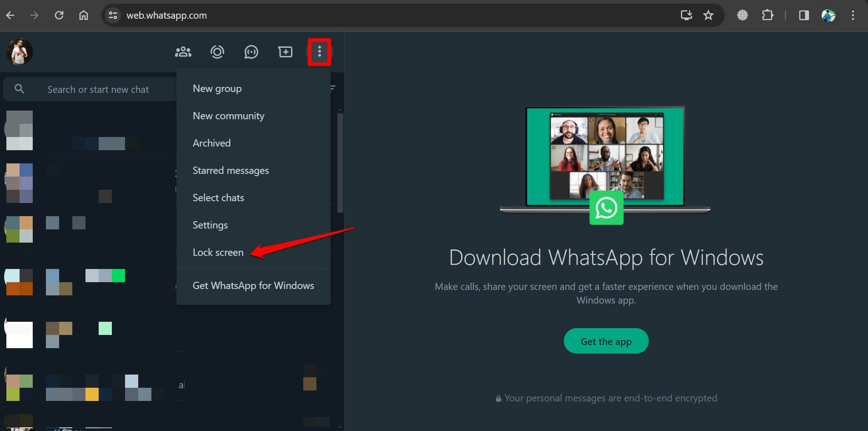Go back in the browser

[x=10, y=15]
